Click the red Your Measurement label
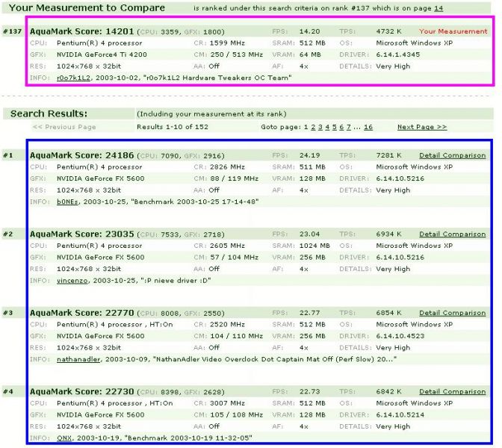502x448 pixels. pos(453,31)
